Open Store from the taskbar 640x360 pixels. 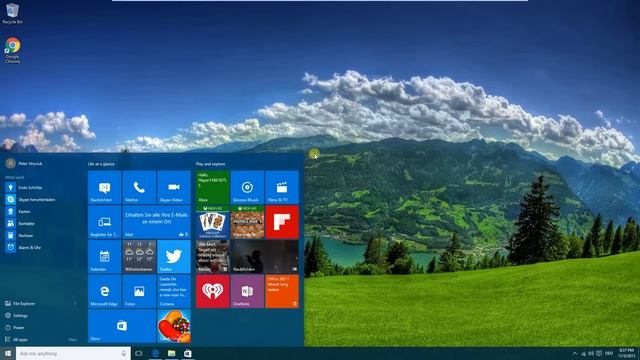(187, 353)
